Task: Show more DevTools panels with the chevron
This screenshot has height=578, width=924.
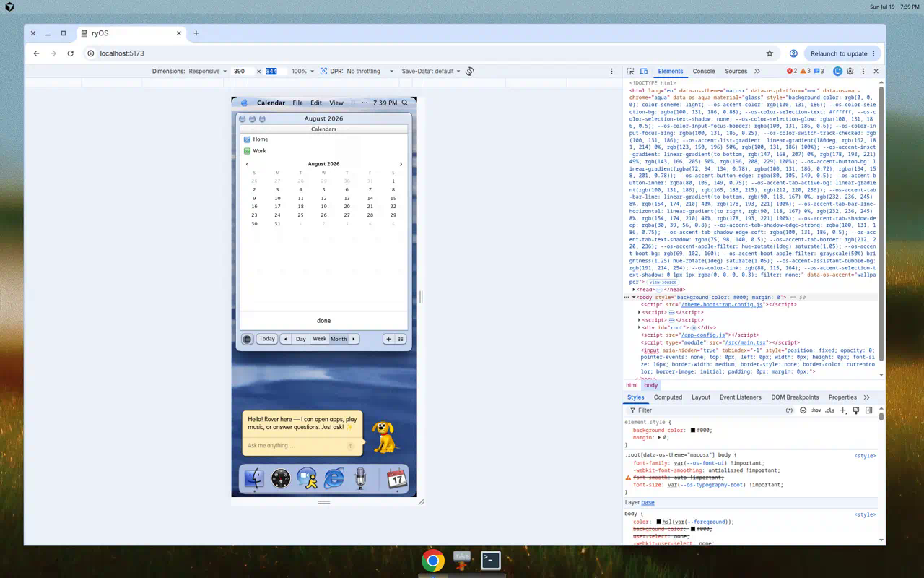Action: point(757,72)
